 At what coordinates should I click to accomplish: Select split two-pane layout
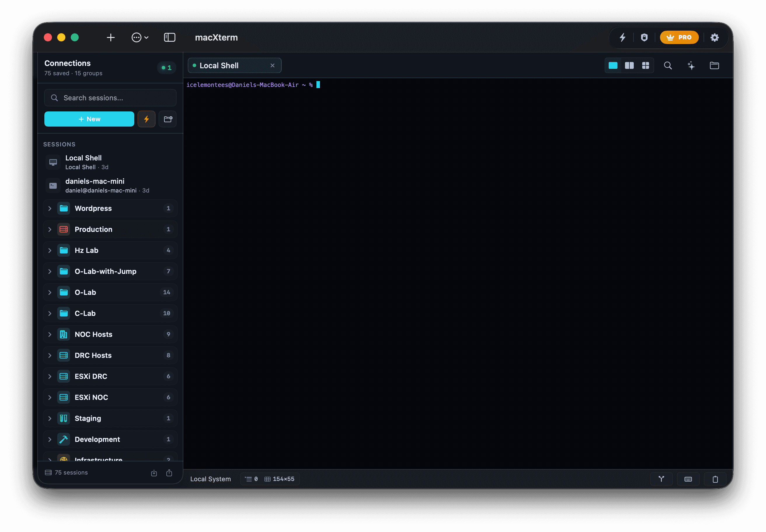630,66
